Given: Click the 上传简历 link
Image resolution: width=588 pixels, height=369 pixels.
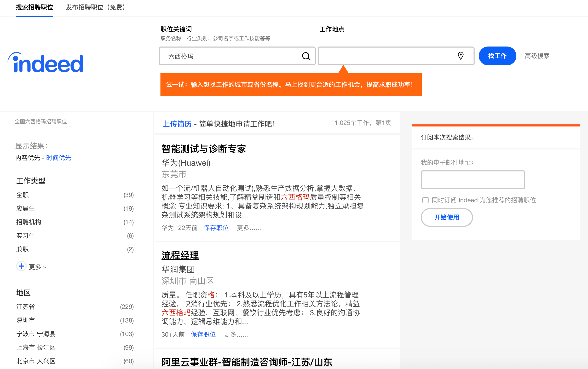Looking at the screenshot, I should 177,124.
